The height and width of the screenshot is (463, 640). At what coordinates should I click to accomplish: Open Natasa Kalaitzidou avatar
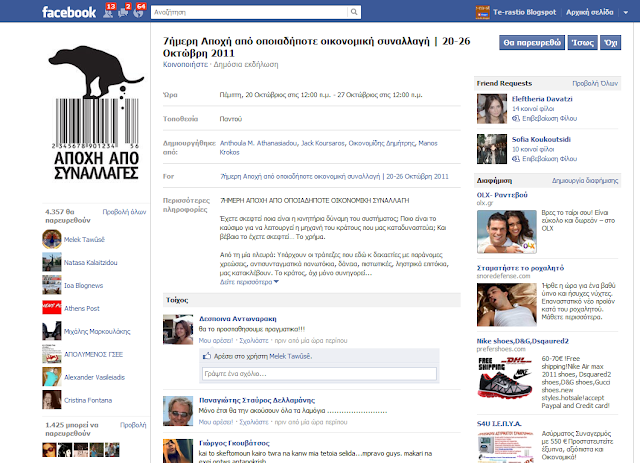pos(52,262)
